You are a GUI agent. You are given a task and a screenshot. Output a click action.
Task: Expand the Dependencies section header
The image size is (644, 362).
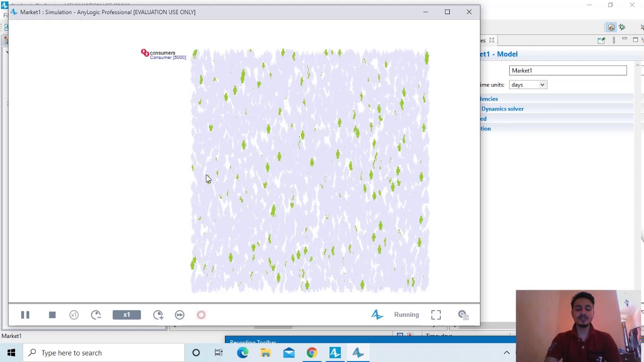(489, 99)
